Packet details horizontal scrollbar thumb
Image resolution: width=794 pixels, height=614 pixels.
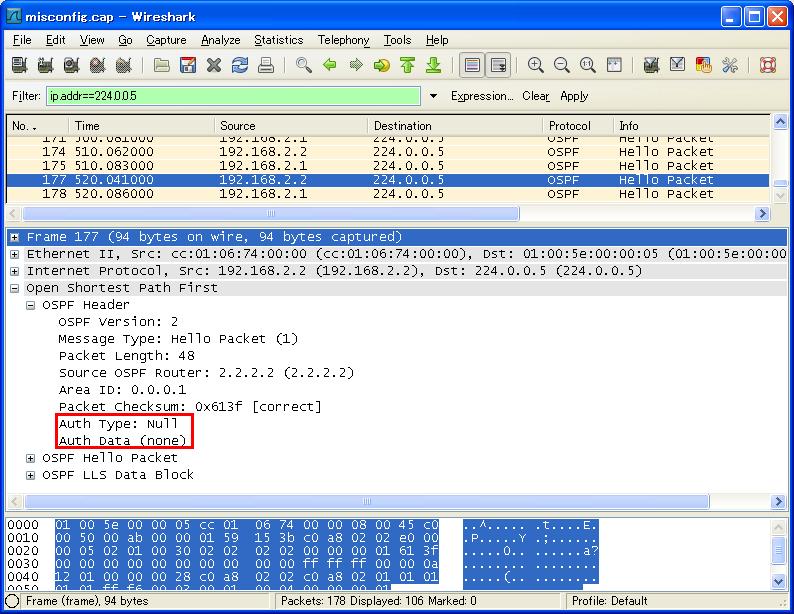pos(367,502)
